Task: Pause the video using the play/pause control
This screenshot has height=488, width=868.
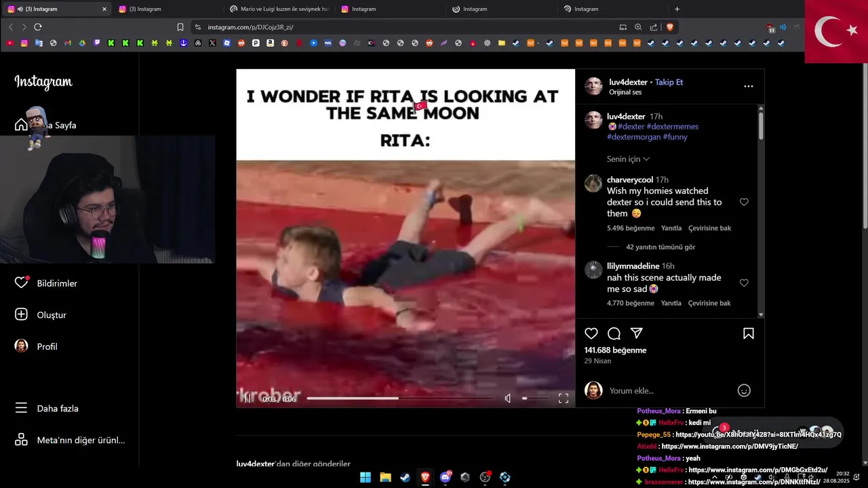Action: click(x=248, y=399)
